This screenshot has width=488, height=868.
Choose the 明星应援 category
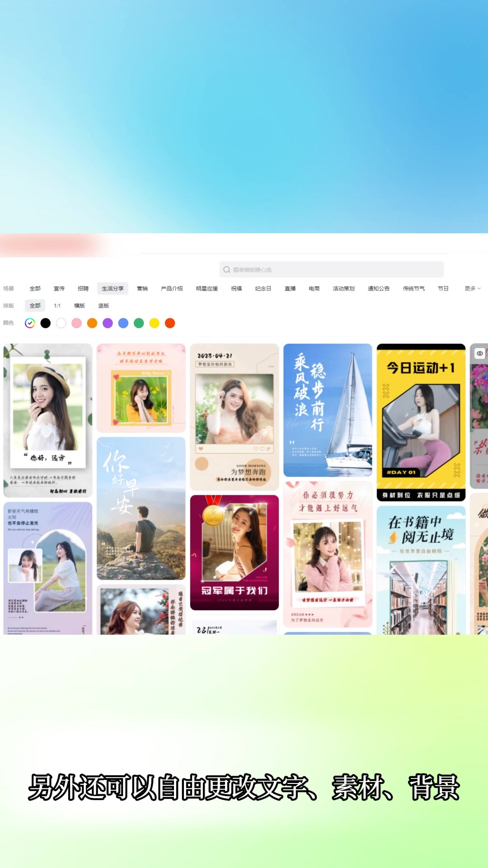(x=207, y=288)
